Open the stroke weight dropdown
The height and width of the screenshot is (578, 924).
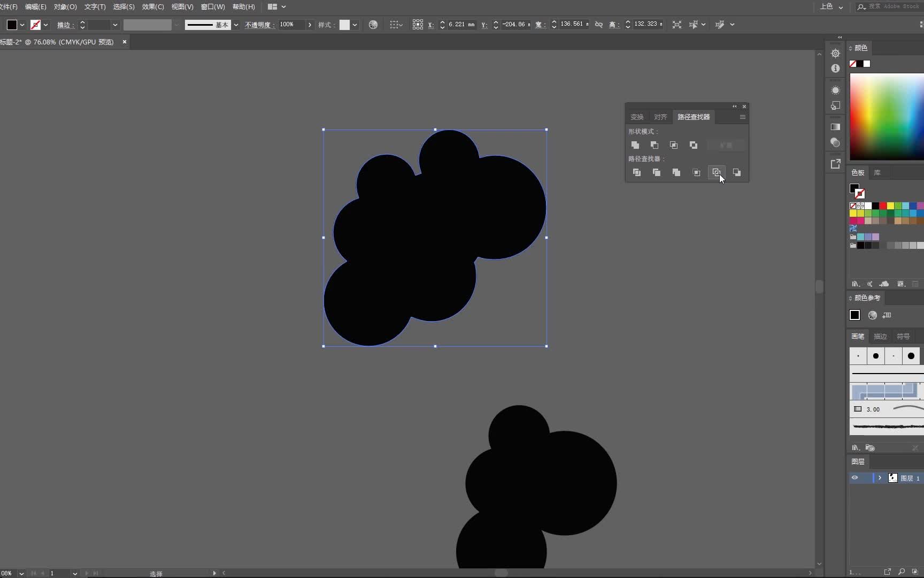pyautogui.click(x=115, y=25)
